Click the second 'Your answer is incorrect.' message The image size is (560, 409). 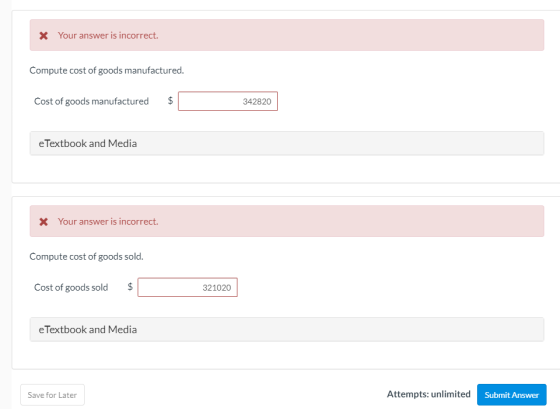coord(108,221)
